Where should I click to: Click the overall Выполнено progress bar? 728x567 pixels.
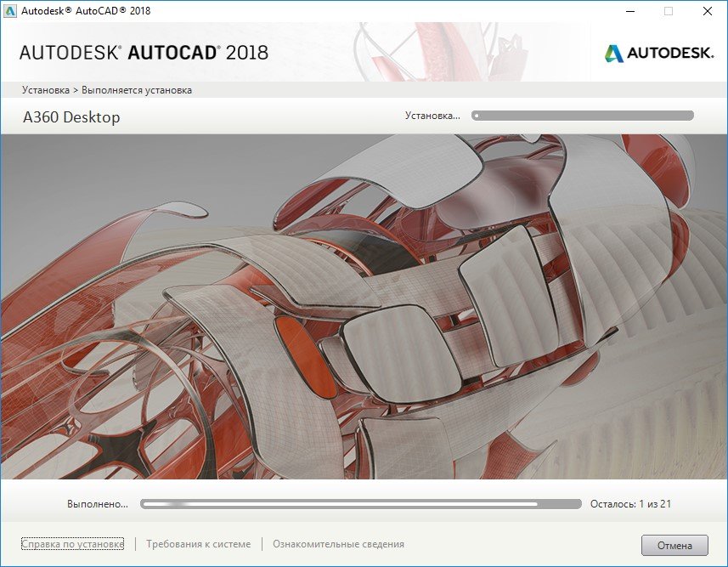click(x=360, y=504)
